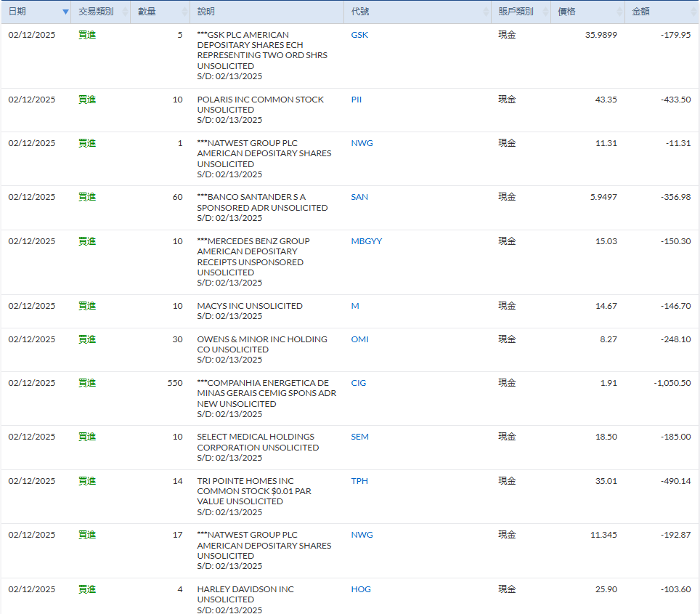Image resolution: width=700 pixels, height=614 pixels.
Task: Click the amount -192.87
Action: click(x=676, y=535)
